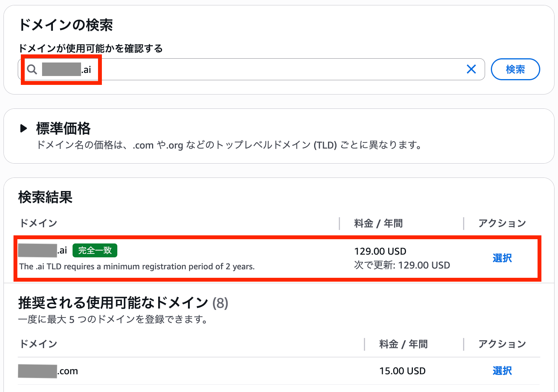The image size is (558, 392).
Task: Click 料金 / 年間 header in 検索結果 table
Action: pyautogui.click(x=378, y=223)
